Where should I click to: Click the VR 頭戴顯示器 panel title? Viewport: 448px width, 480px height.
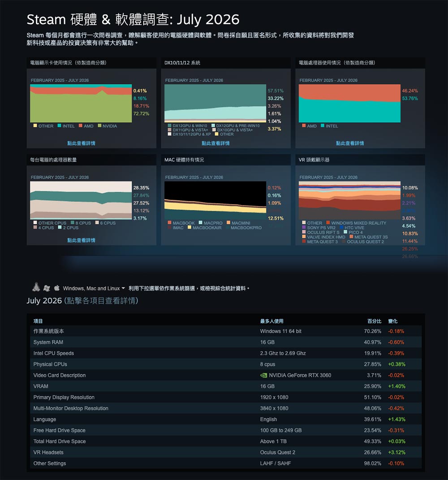(x=314, y=160)
